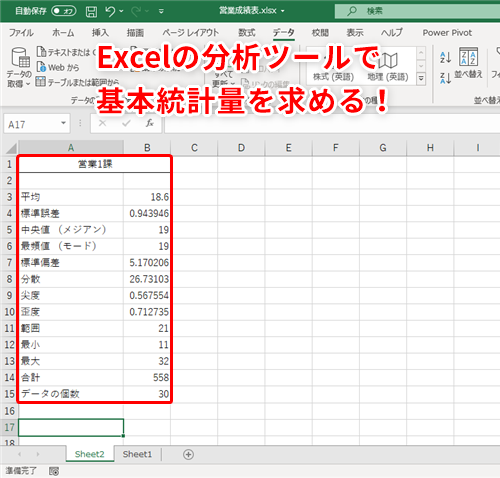Click the cell with value 0.712735
500x478 pixels.
tap(147, 312)
